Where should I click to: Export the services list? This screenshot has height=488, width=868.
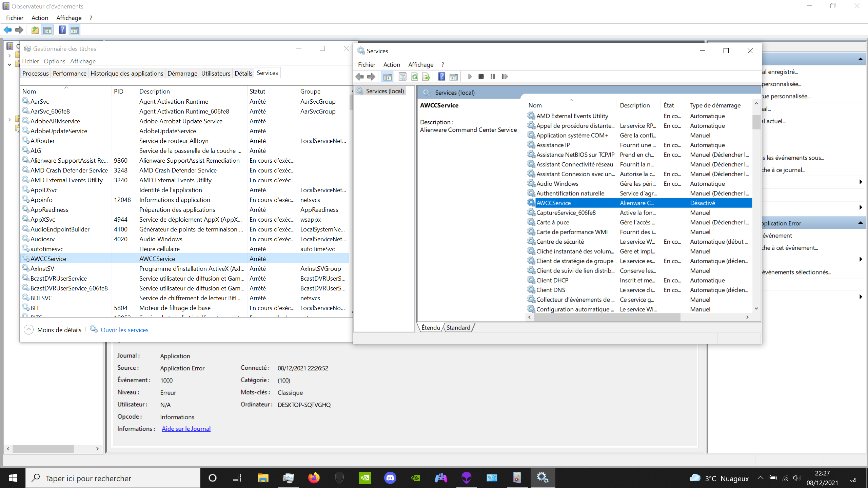click(x=426, y=77)
